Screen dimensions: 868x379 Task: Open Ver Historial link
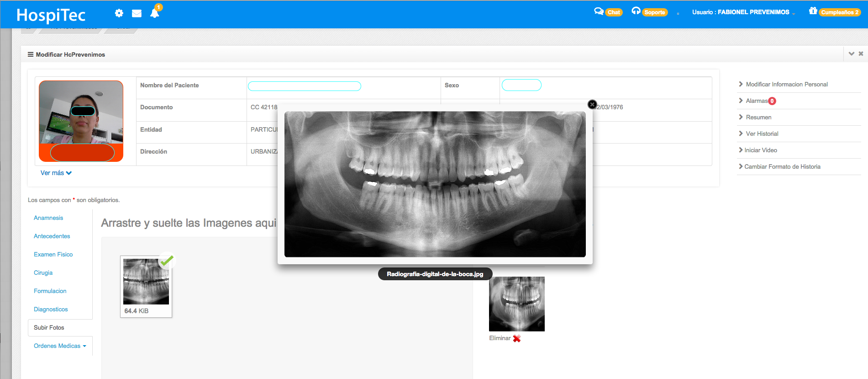(x=762, y=134)
